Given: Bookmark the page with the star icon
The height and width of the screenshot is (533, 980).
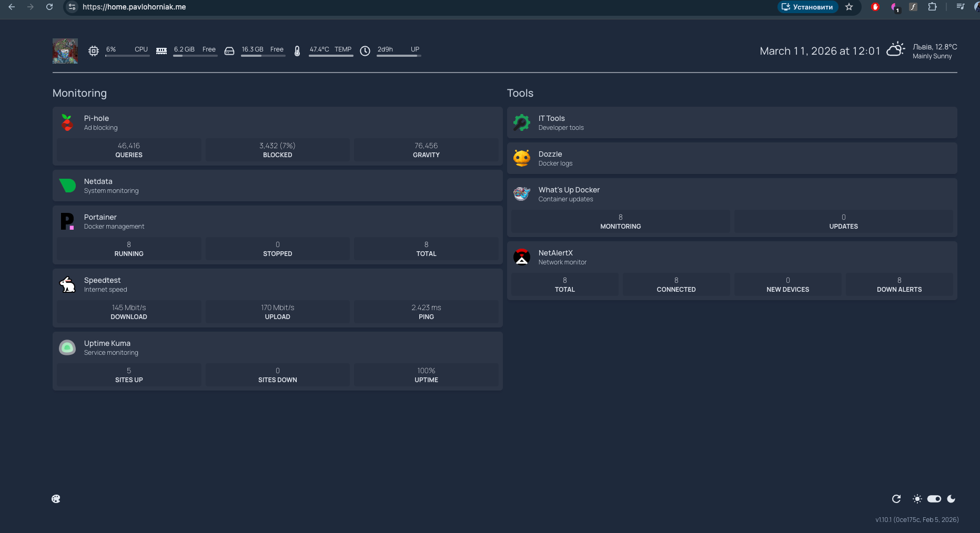Looking at the screenshot, I should [849, 7].
